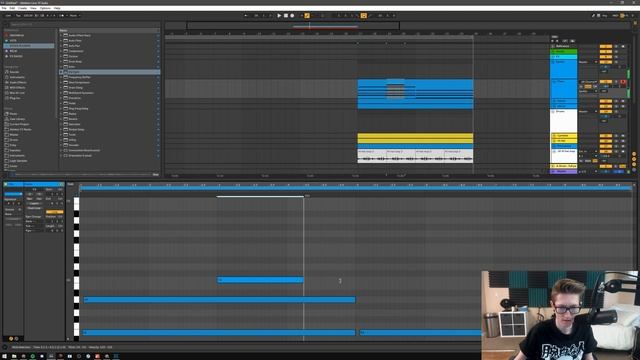The image size is (640, 360).
Task: Select the purple Master track header
Action: click(564, 171)
